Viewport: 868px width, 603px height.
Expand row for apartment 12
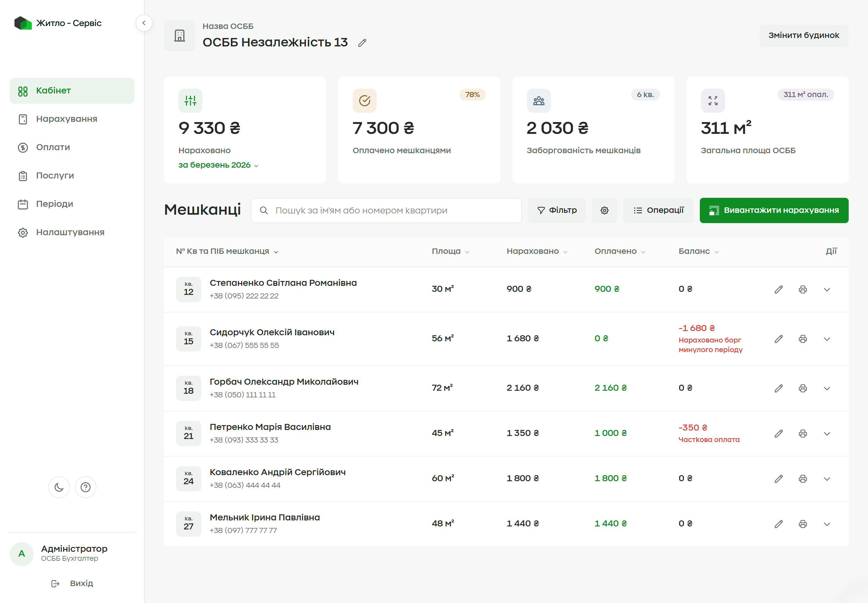pos(827,290)
